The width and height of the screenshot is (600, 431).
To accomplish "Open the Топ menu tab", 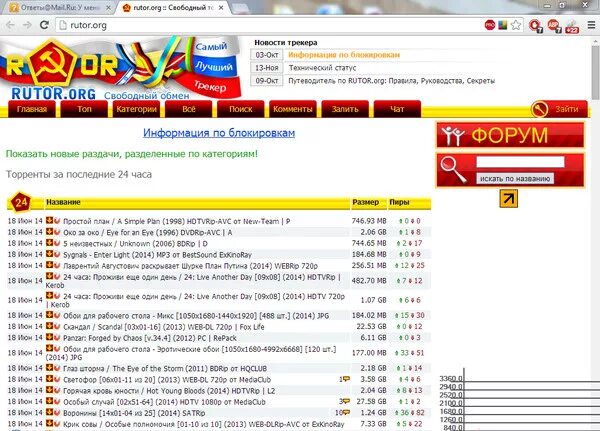I will tap(84, 109).
